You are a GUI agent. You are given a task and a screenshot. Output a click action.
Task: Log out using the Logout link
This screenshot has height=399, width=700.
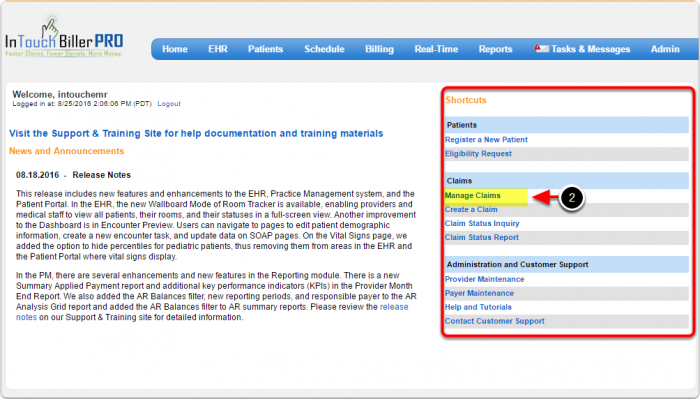point(169,104)
